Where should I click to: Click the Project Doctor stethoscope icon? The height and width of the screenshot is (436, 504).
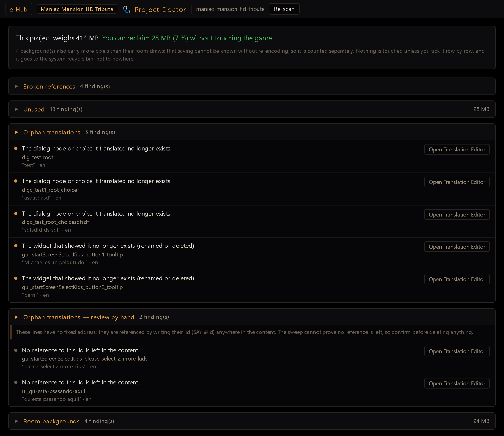pos(127,9)
